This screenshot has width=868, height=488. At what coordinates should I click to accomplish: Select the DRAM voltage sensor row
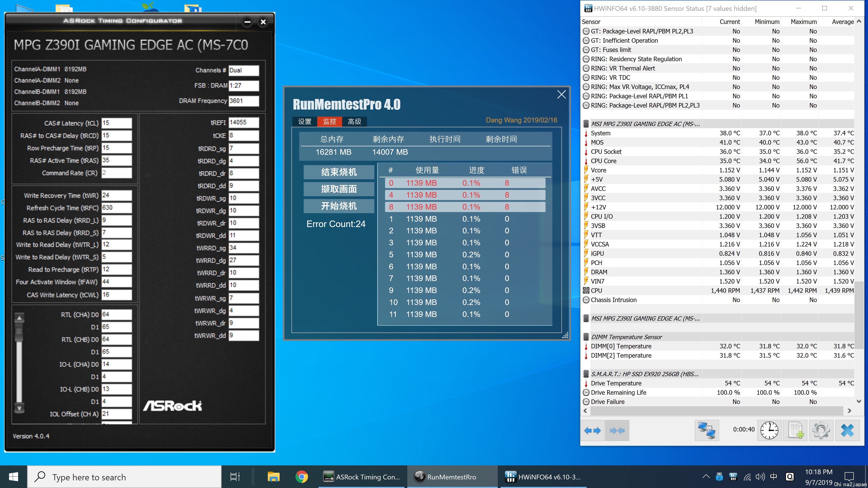click(x=718, y=272)
